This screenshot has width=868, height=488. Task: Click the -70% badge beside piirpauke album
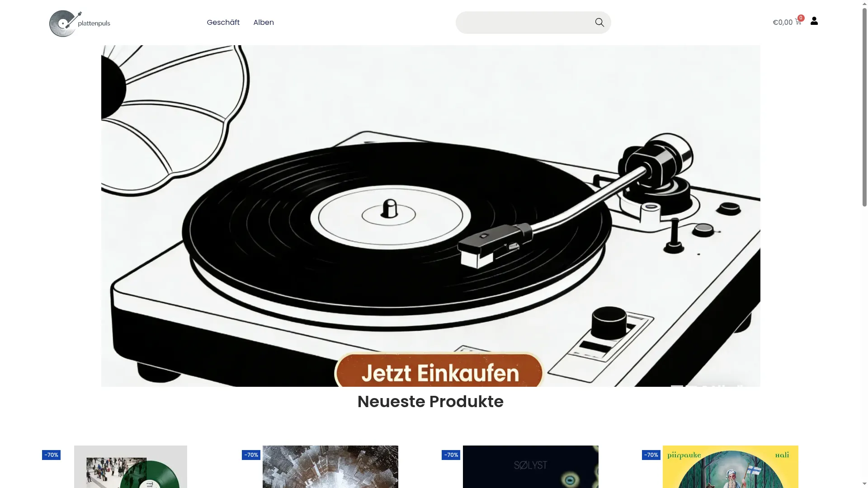point(651,455)
